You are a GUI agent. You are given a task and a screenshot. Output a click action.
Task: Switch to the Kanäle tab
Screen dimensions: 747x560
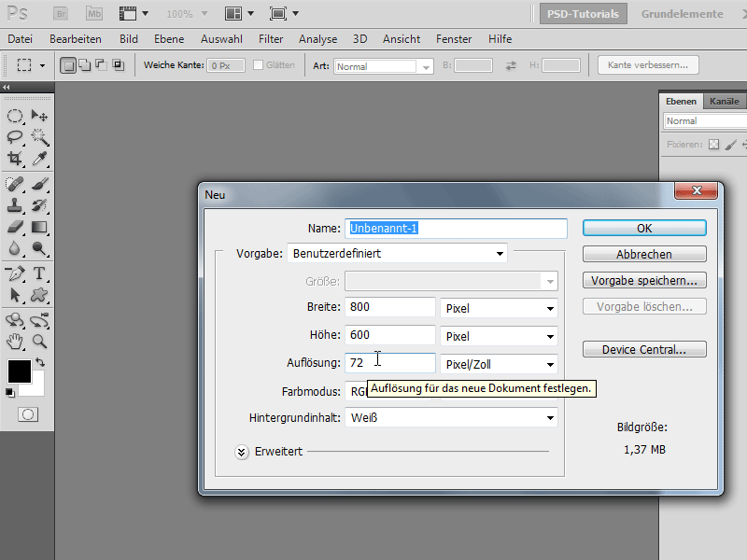(724, 101)
